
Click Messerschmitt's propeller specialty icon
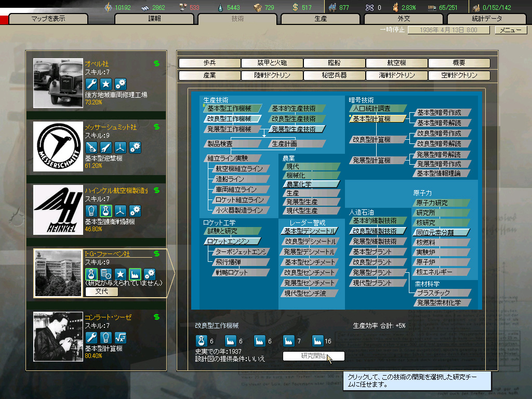pyautogui.click(x=121, y=147)
